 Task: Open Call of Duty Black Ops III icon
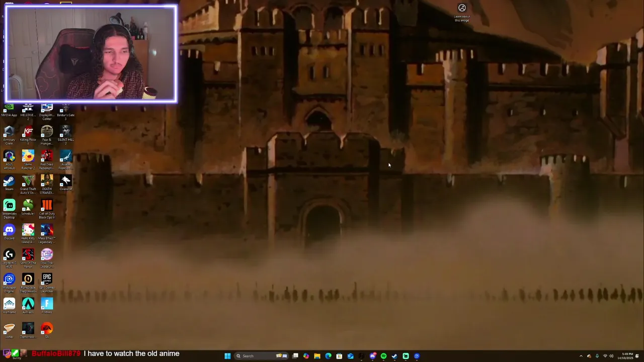(x=47, y=209)
